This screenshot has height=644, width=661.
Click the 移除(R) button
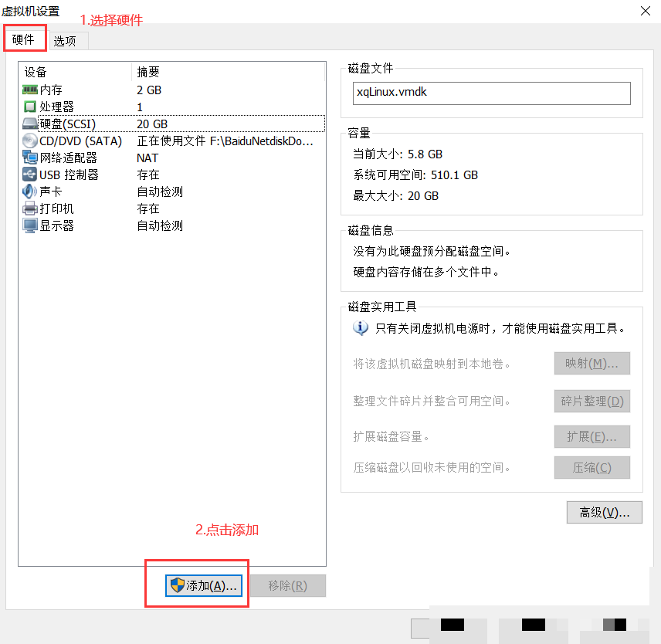[288, 585]
